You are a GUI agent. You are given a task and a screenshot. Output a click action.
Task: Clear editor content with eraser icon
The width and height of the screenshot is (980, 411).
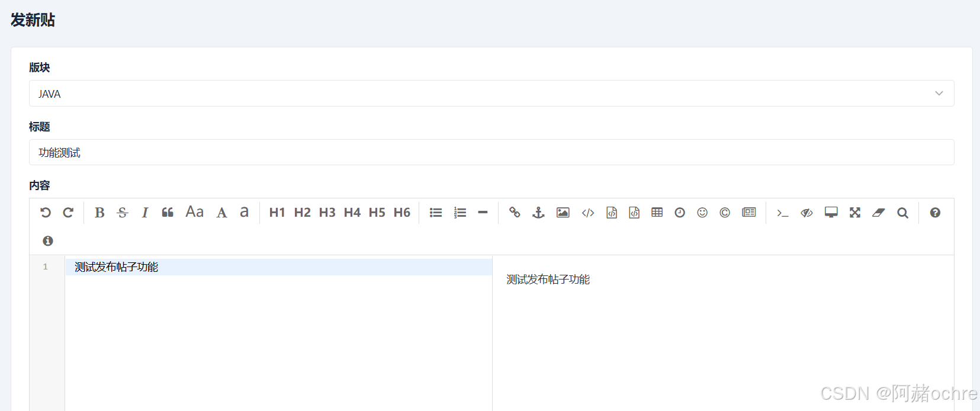pos(878,213)
